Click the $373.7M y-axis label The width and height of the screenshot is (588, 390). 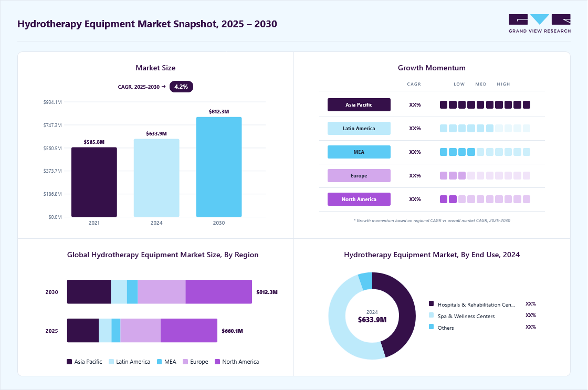[x=52, y=171]
